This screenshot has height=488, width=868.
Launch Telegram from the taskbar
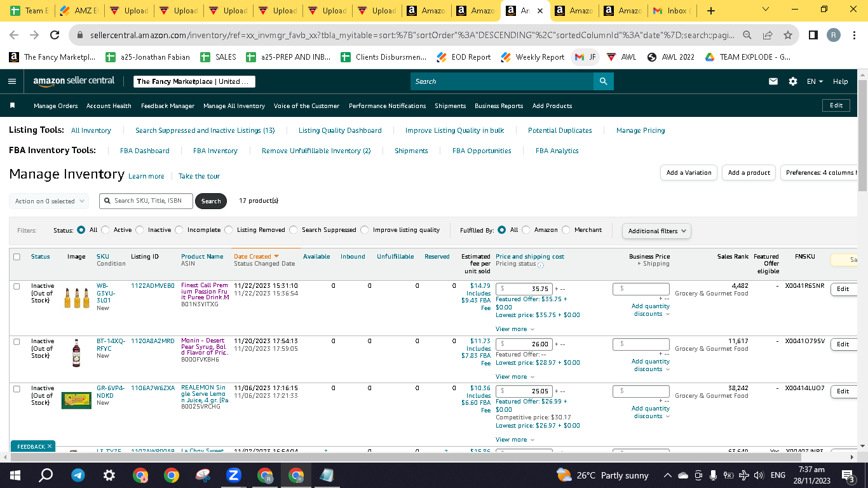pyautogui.click(x=78, y=475)
